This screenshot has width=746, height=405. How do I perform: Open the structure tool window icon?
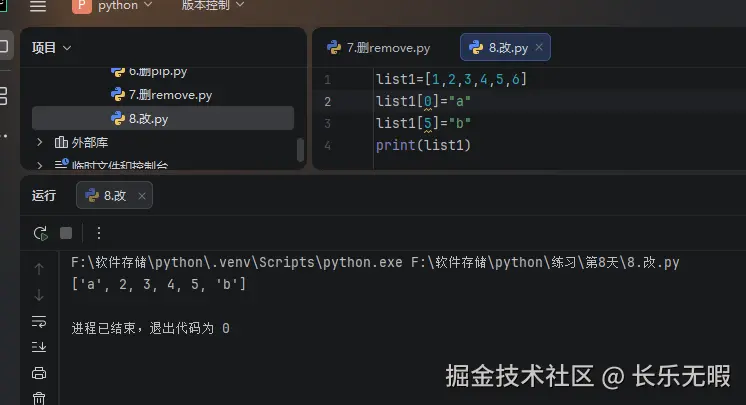[x=4, y=96]
